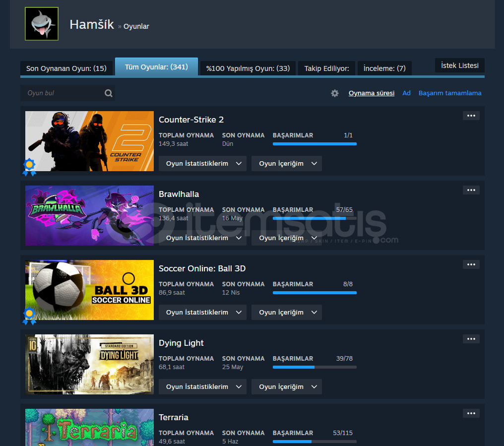Open the Counter-Strike 2 game title
The height and width of the screenshot is (446, 504).
click(x=191, y=120)
